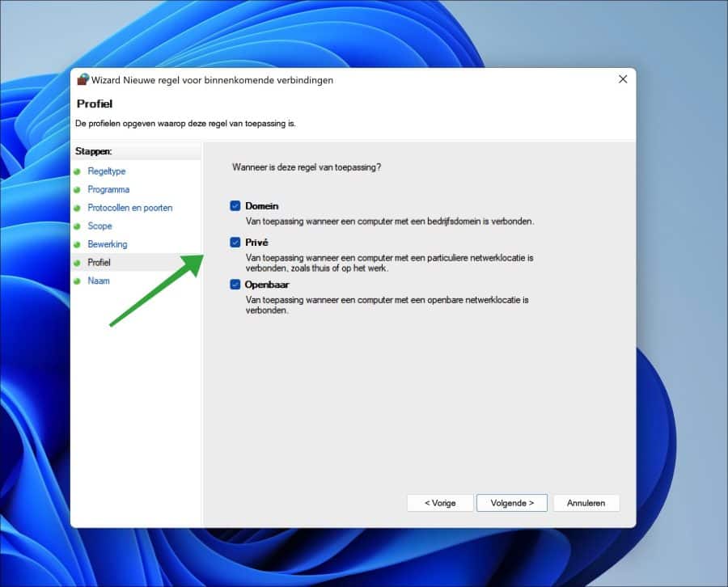728x587 pixels.
Task: Select the current Profiel step
Action: click(99, 263)
